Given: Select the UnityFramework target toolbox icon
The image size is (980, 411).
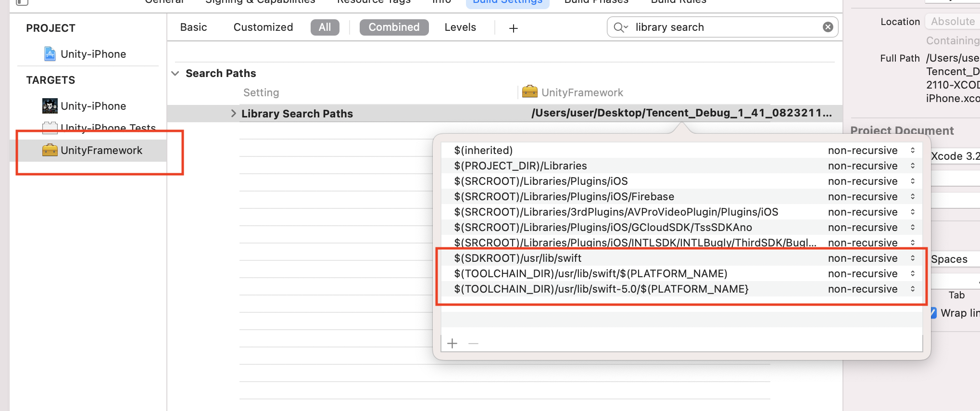Looking at the screenshot, I should 50,150.
